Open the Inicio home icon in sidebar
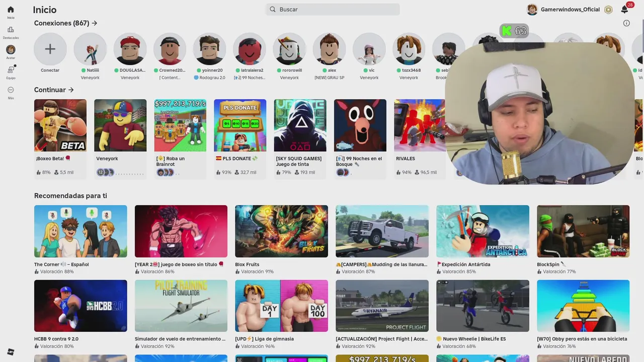 11,10
